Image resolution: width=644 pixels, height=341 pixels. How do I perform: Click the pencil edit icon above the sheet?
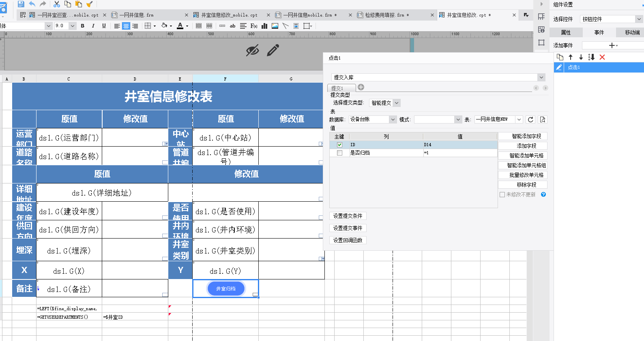273,50
